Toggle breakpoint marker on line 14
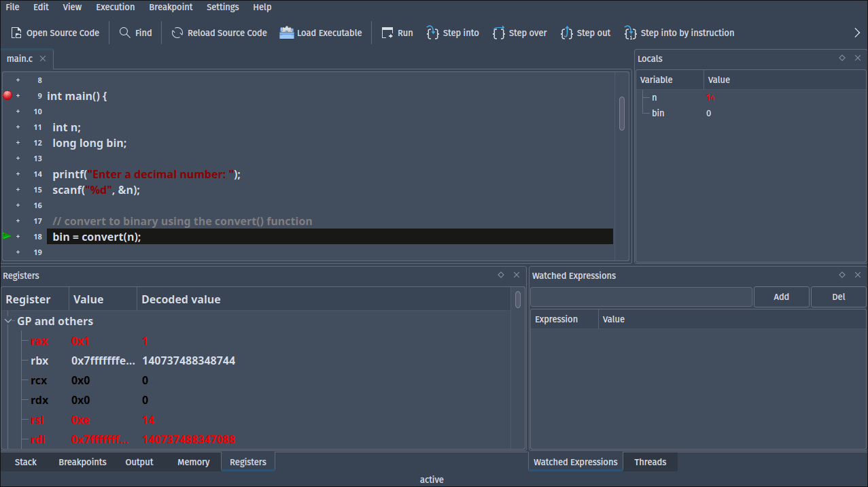This screenshot has width=868, height=487. click(x=18, y=174)
